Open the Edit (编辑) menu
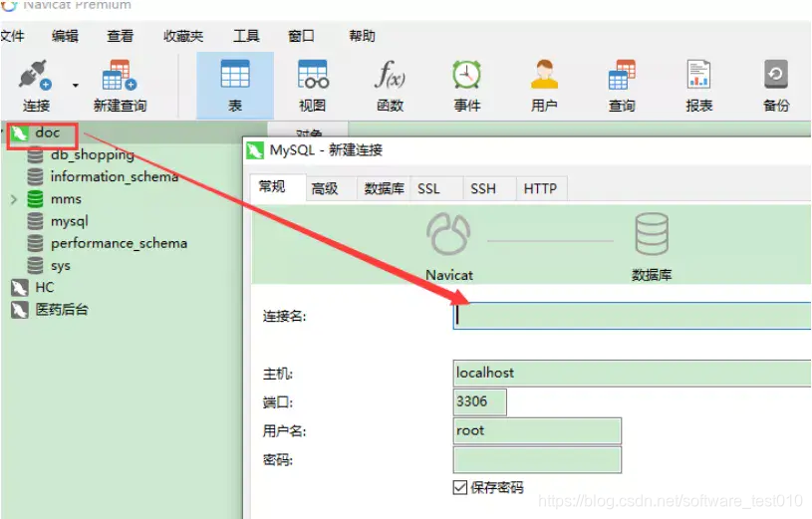 [x=65, y=36]
